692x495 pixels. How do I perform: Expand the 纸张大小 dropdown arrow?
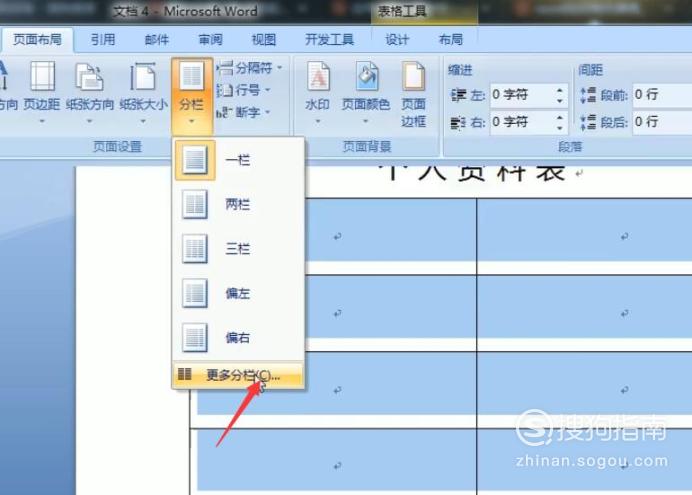(x=143, y=121)
